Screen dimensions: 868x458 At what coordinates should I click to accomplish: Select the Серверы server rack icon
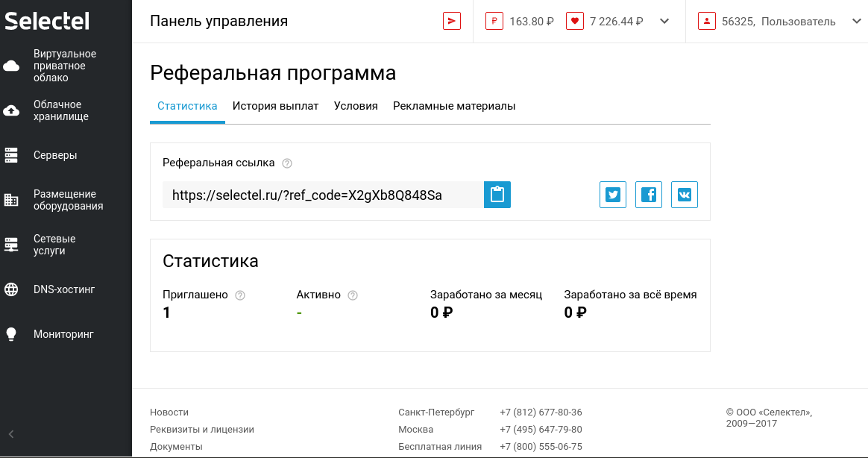(x=11, y=156)
